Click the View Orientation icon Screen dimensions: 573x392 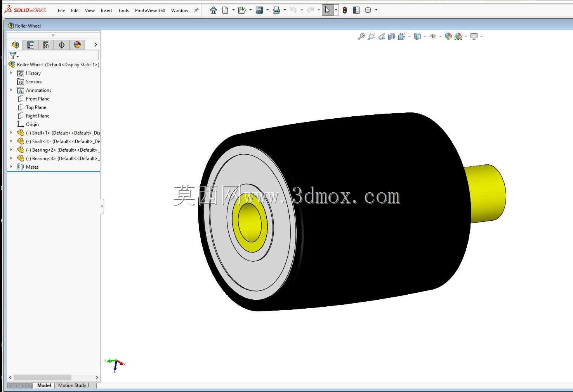(x=402, y=36)
